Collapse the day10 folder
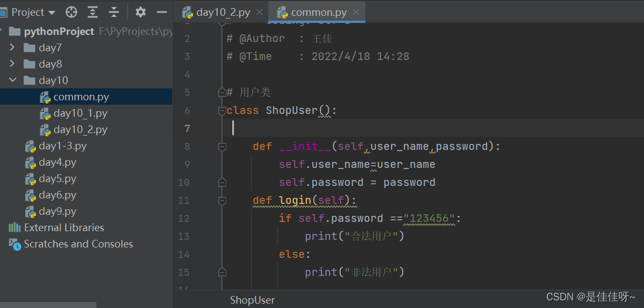This screenshot has width=644, height=308. click(13, 80)
